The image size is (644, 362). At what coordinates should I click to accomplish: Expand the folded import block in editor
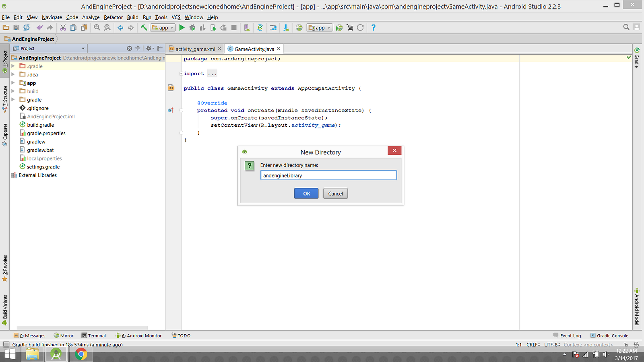pyautogui.click(x=181, y=74)
